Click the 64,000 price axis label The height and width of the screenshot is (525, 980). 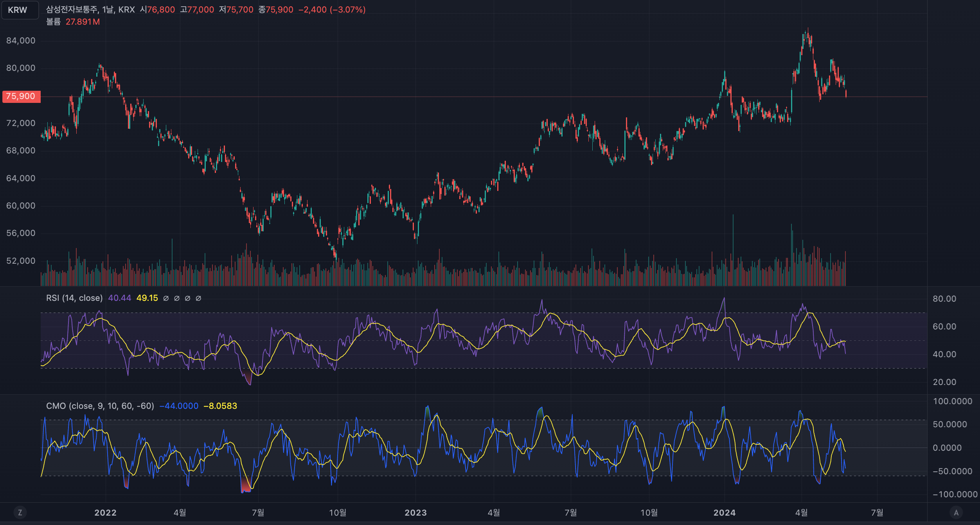point(21,178)
